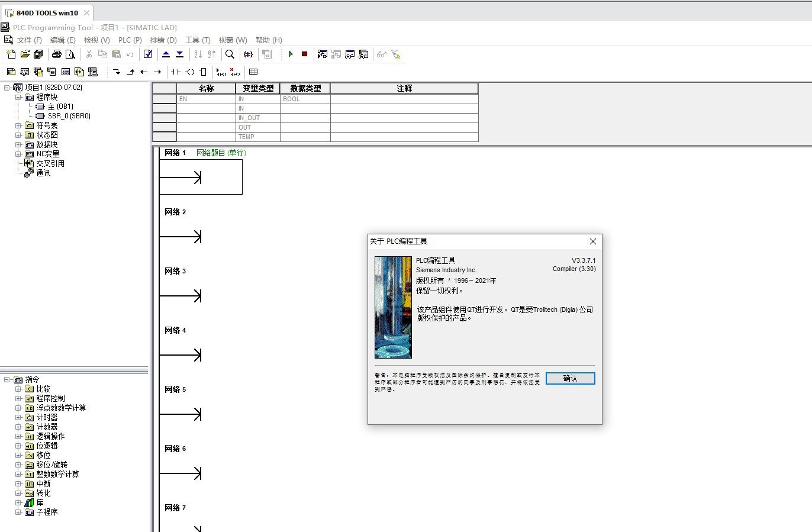Image resolution: width=812 pixels, height=532 pixels.
Task: Click the Print icon in toolbar
Action: pyautogui.click(x=56, y=54)
